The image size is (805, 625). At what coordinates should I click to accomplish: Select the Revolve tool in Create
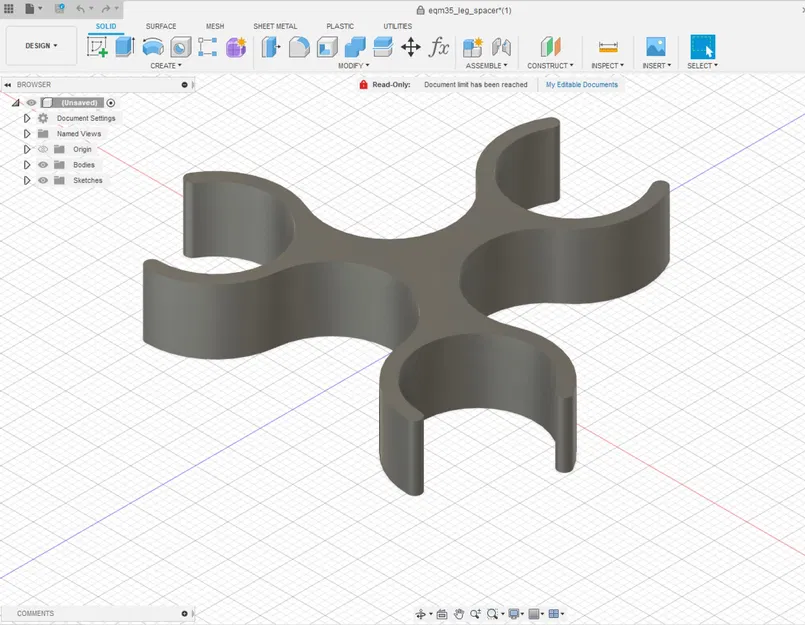pyautogui.click(x=153, y=46)
